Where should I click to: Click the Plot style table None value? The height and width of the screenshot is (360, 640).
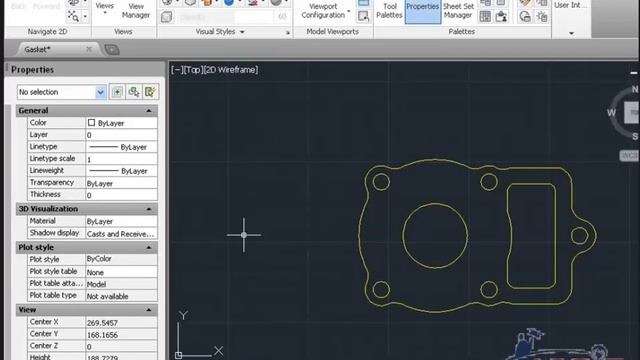click(121, 272)
